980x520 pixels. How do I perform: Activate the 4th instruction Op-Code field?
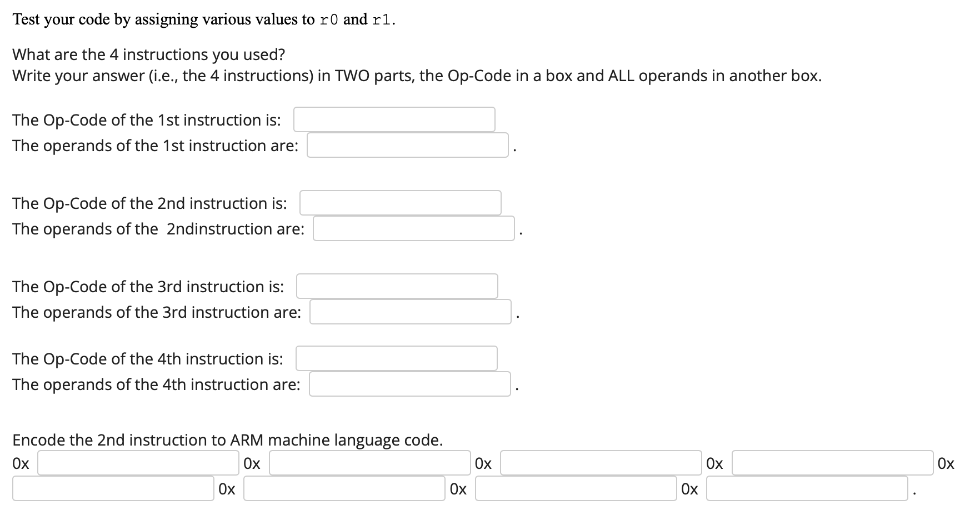[396, 358]
